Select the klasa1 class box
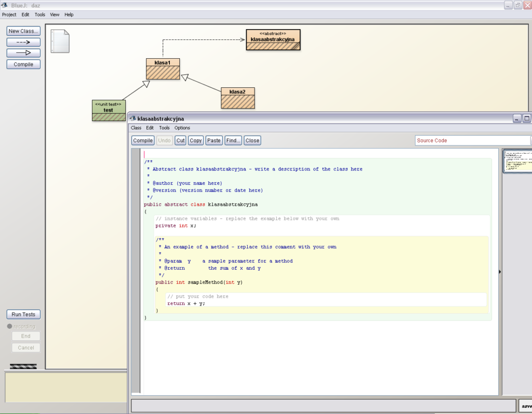The width and height of the screenshot is (532, 414). pos(163,69)
